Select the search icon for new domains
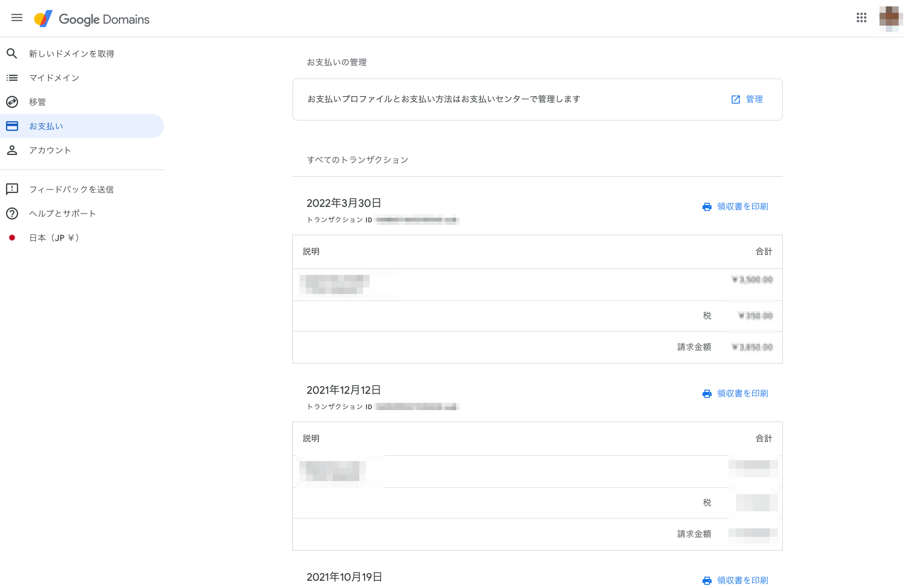This screenshot has height=588, width=905. [x=12, y=53]
